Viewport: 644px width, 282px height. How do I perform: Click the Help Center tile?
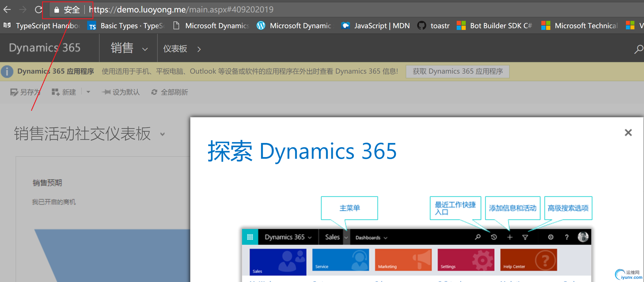[528, 260]
